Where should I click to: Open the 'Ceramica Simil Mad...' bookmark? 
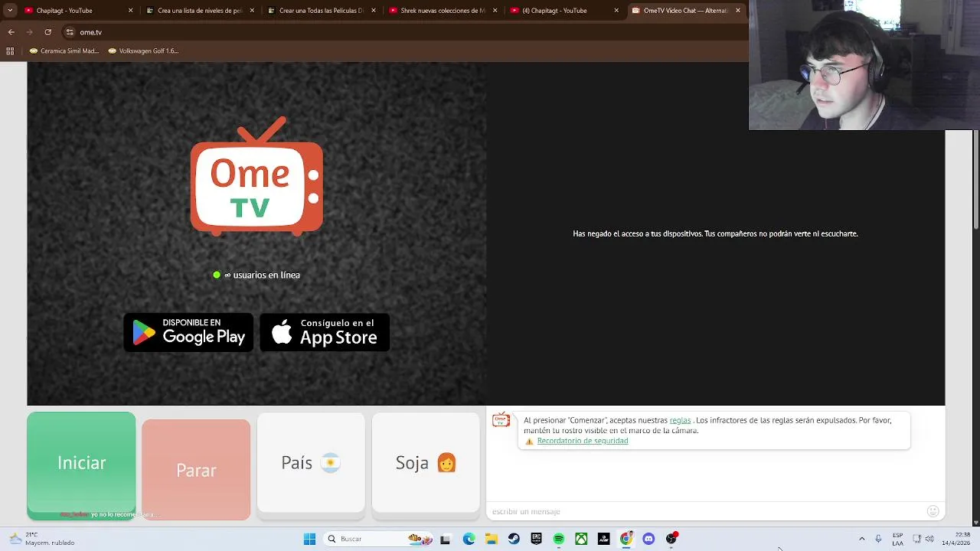click(64, 51)
